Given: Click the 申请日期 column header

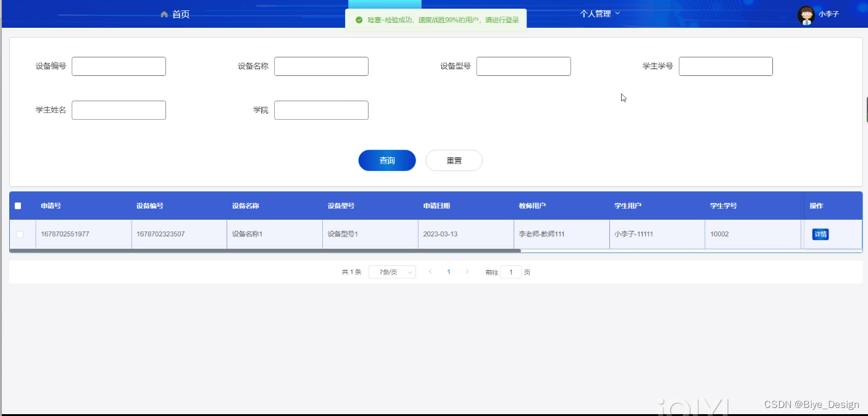Looking at the screenshot, I should click(x=436, y=206).
